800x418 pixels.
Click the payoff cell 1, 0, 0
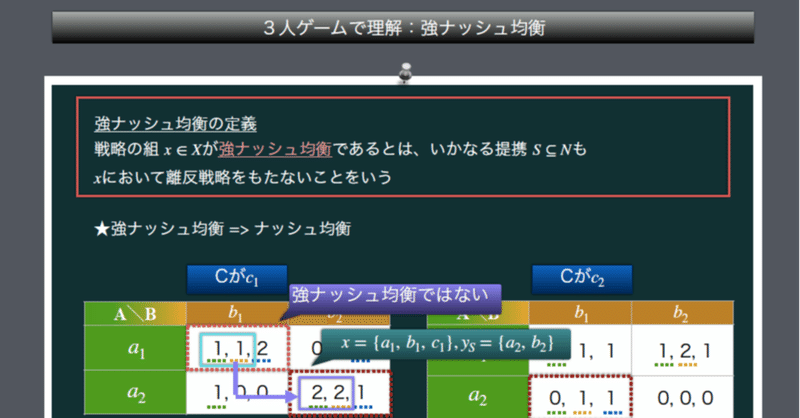237,392
